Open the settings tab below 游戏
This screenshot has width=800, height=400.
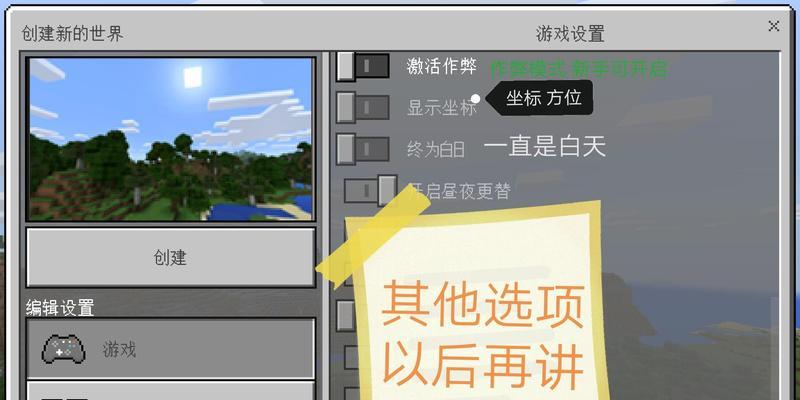(x=170, y=391)
